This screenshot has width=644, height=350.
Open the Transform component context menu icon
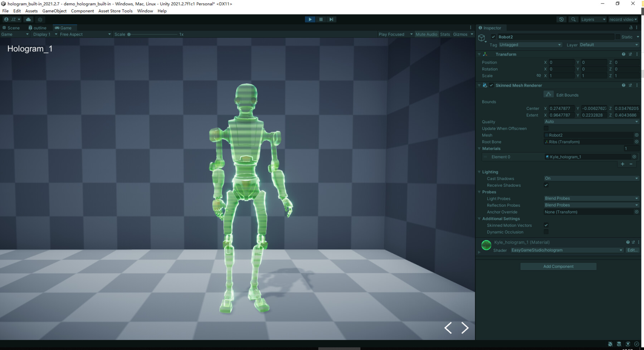636,54
